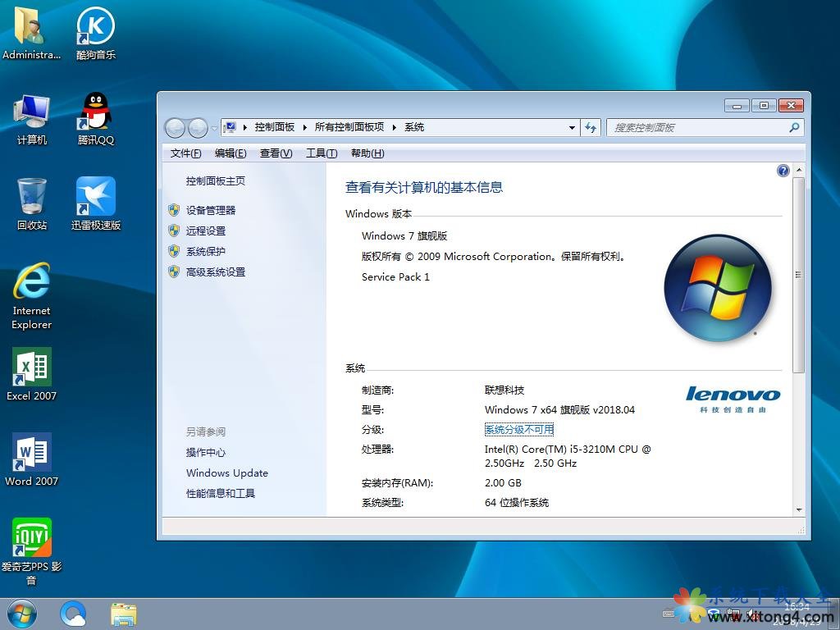Open the 帮助(H) menu
The width and height of the screenshot is (840, 630).
point(367,153)
